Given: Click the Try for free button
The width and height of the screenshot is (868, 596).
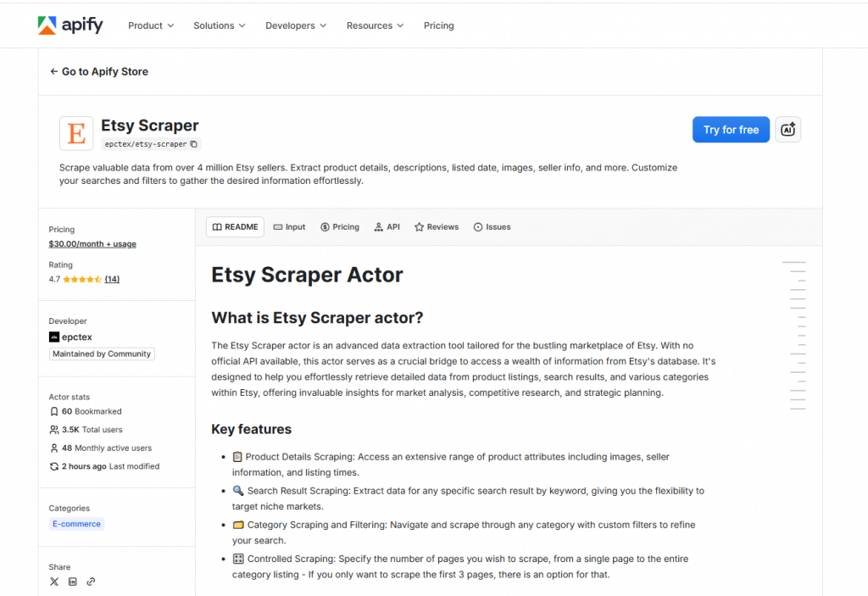Looking at the screenshot, I should tap(731, 130).
